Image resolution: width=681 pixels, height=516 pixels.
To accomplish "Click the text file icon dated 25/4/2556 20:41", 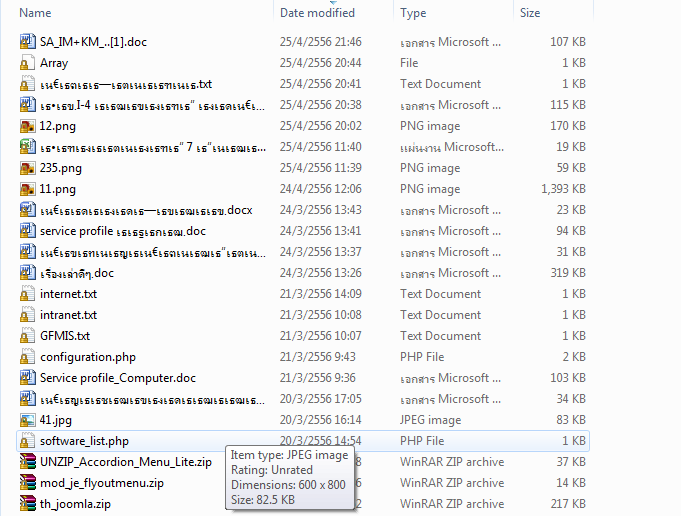I will tap(27, 84).
